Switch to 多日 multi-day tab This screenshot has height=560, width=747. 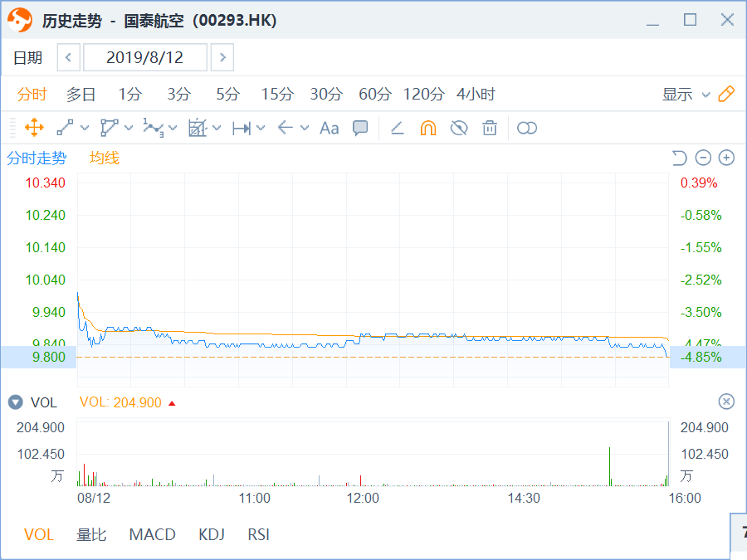81,95
